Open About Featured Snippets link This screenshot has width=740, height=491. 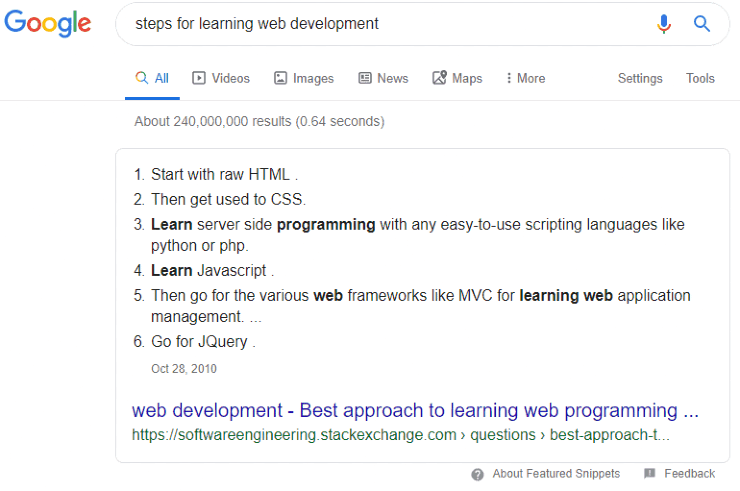tap(546, 474)
